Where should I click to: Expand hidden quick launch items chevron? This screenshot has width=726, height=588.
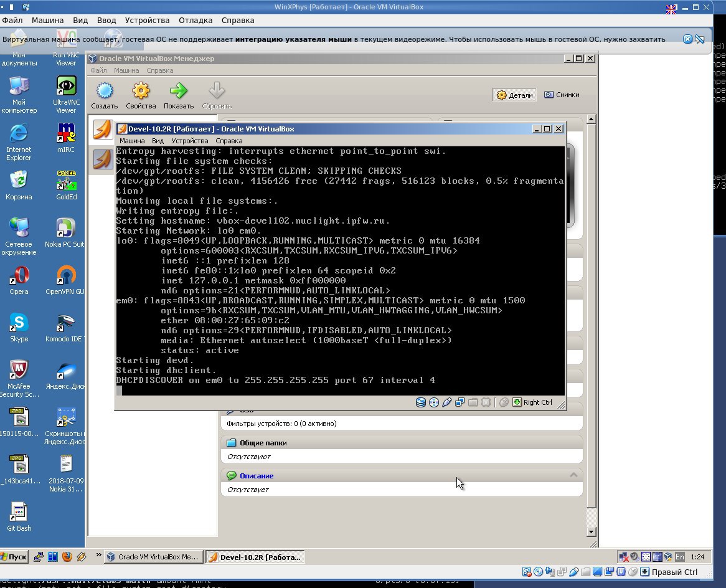(98, 555)
